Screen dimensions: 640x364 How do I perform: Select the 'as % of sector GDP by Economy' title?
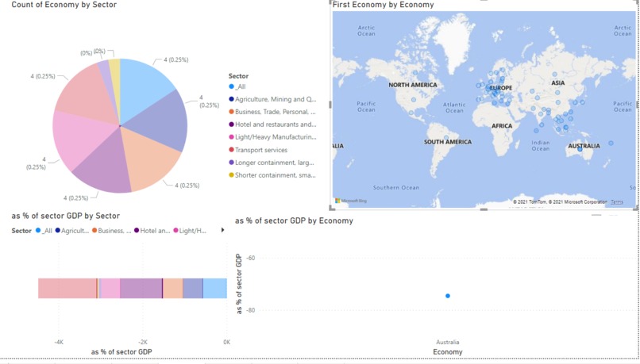tap(294, 221)
